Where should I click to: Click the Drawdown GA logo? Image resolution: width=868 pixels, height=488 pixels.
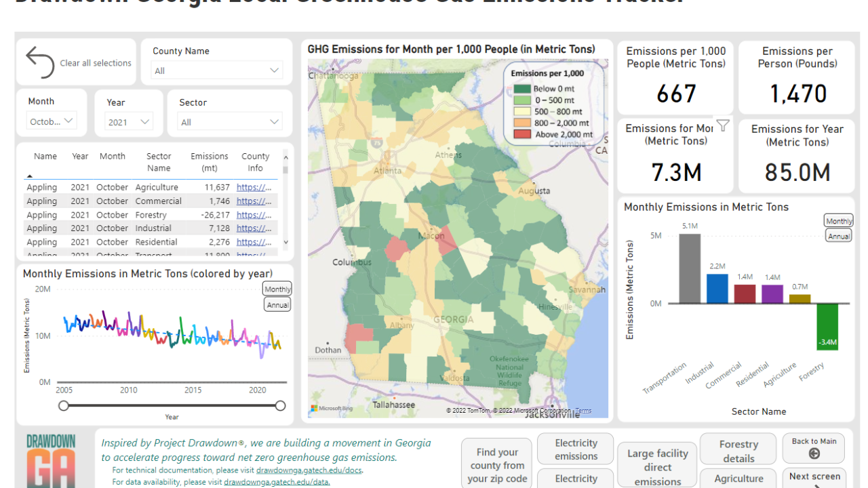click(51, 461)
